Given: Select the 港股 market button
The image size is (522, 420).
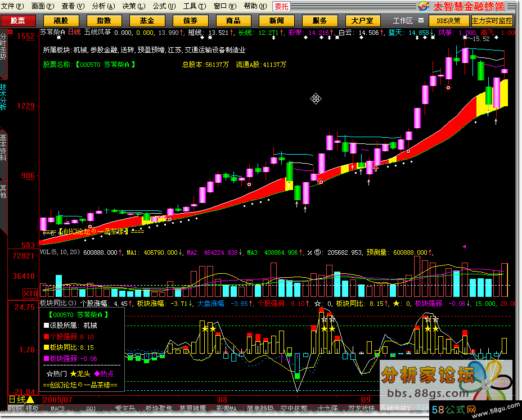Looking at the screenshot, I should point(61,21).
